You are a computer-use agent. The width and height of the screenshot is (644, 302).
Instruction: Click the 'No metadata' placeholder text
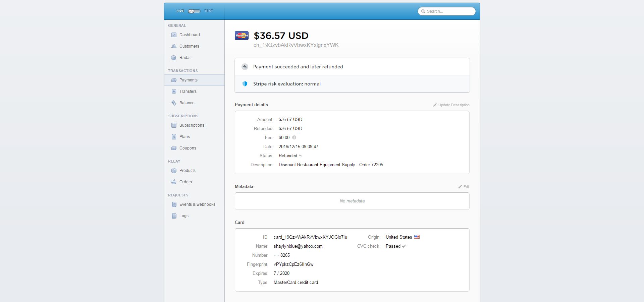point(352,201)
